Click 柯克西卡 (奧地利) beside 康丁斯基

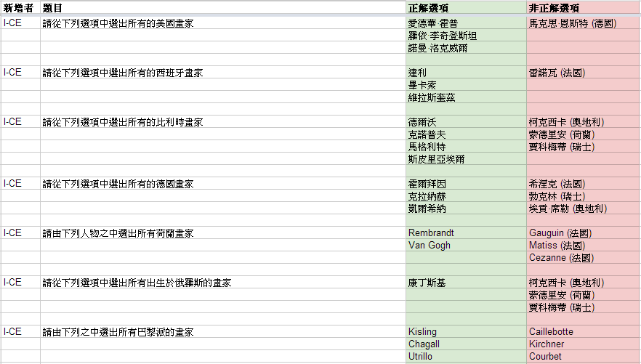pyautogui.click(x=584, y=283)
